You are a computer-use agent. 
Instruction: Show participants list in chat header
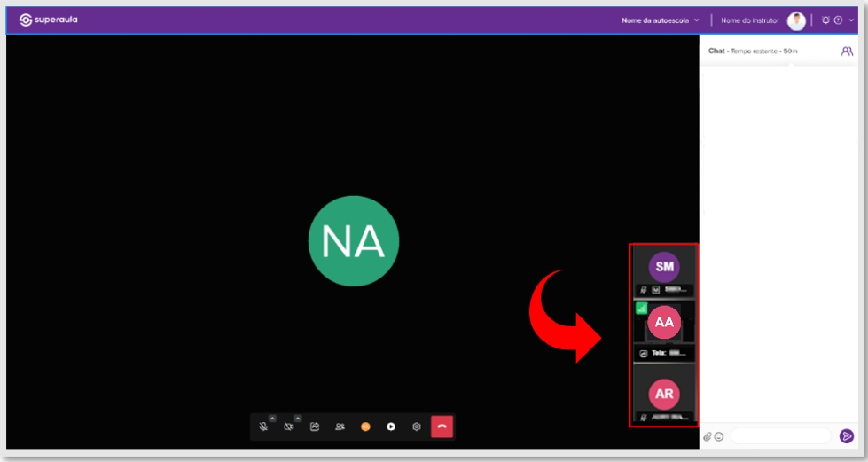[847, 51]
